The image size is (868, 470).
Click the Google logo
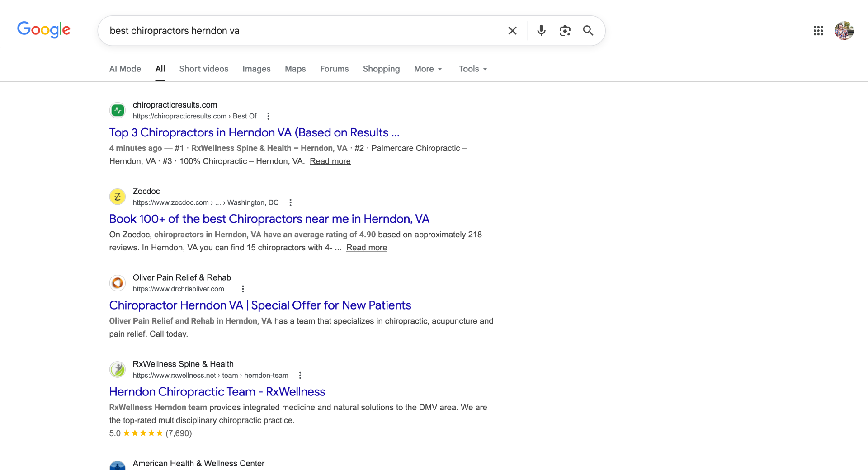pos(43,30)
